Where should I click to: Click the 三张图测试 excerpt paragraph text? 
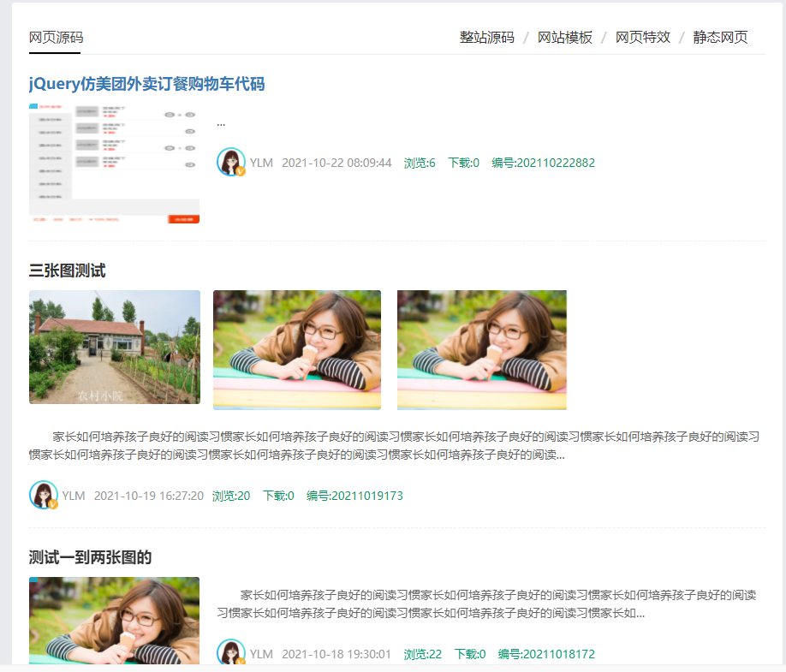click(x=394, y=445)
